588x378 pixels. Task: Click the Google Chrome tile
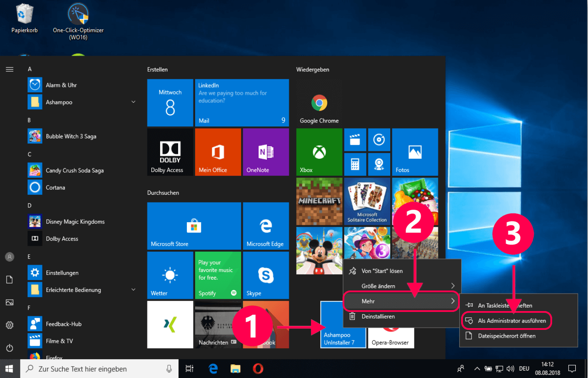coord(319,103)
